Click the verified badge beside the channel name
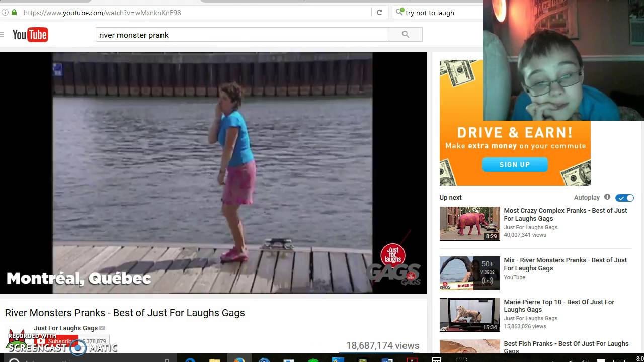This screenshot has width=644, height=362. click(102, 328)
